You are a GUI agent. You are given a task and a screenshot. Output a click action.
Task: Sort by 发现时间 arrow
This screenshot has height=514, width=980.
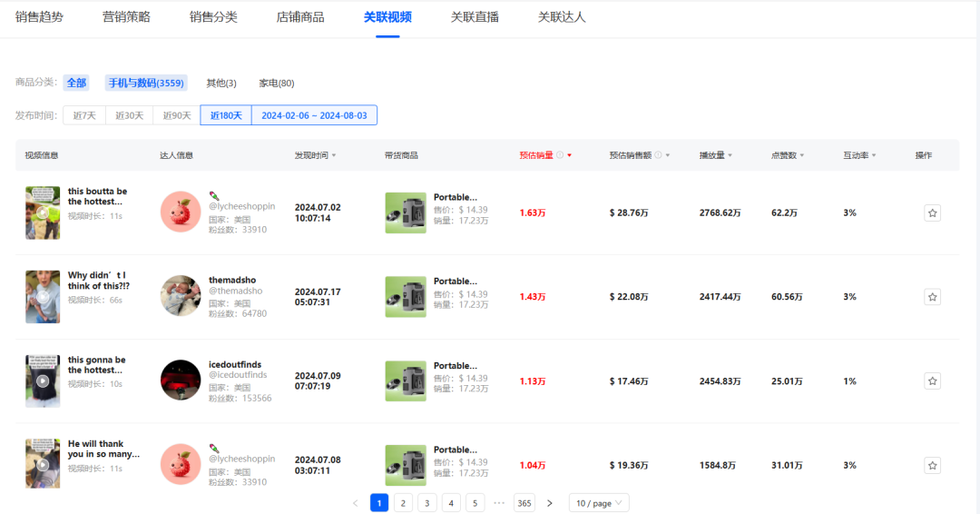(334, 155)
